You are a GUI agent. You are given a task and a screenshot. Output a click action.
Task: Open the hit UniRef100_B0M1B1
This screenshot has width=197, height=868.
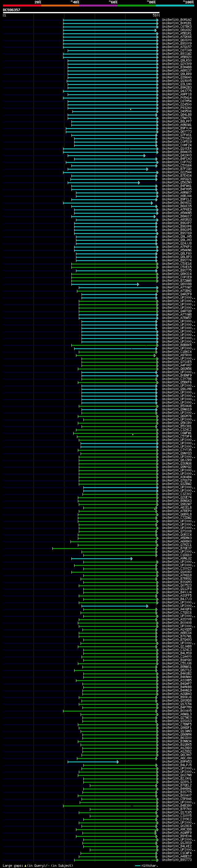(x=177, y=23)
